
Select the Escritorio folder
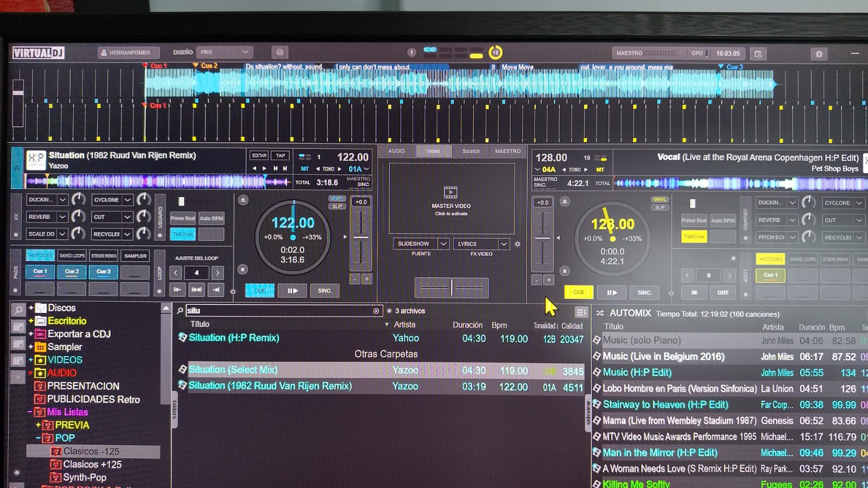point(67,321)
